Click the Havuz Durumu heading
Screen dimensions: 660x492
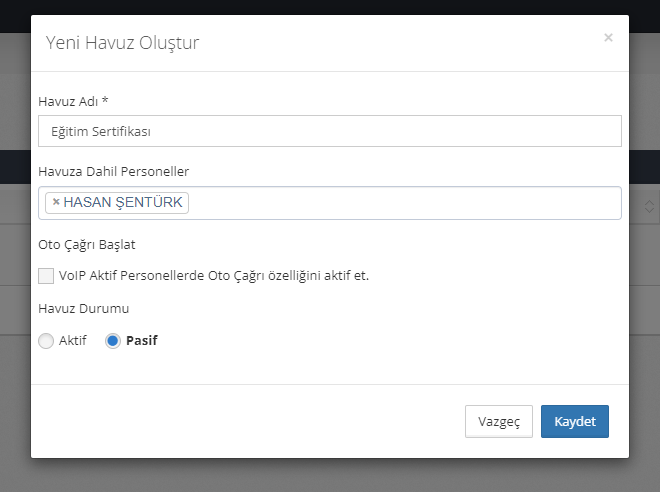(x=83, y=309)
